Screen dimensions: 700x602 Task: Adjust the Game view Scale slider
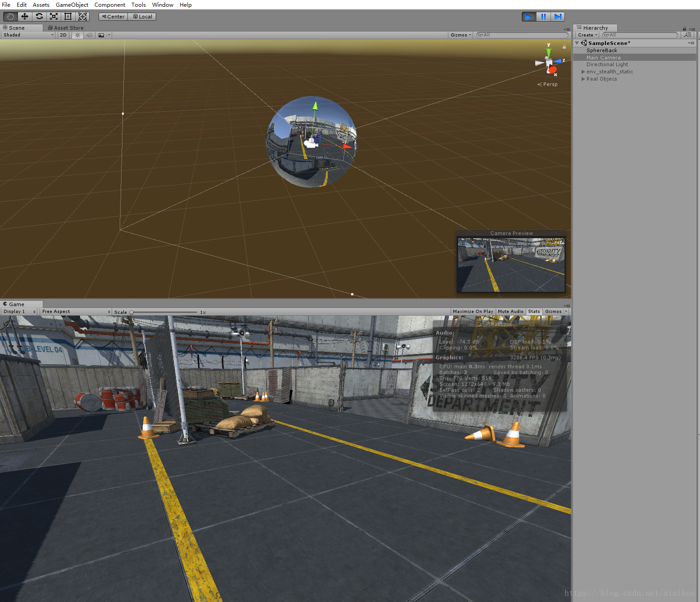[164, 312]
